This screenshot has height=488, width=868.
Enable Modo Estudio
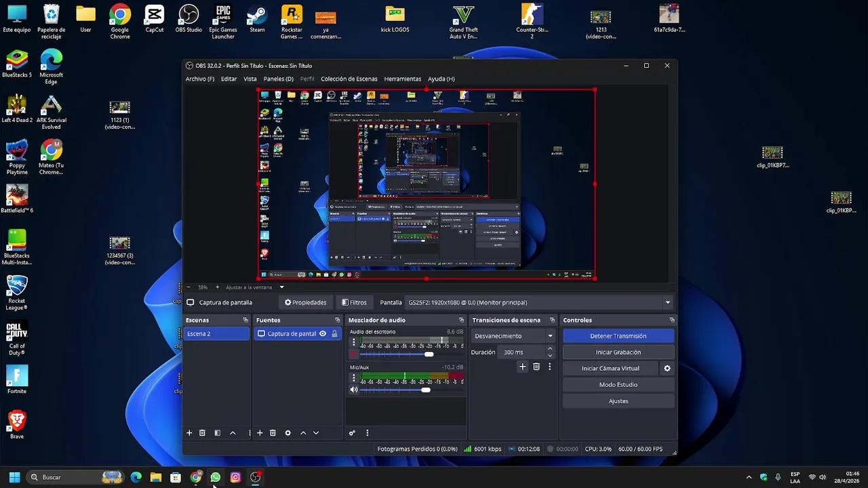[x=618, y=385]
